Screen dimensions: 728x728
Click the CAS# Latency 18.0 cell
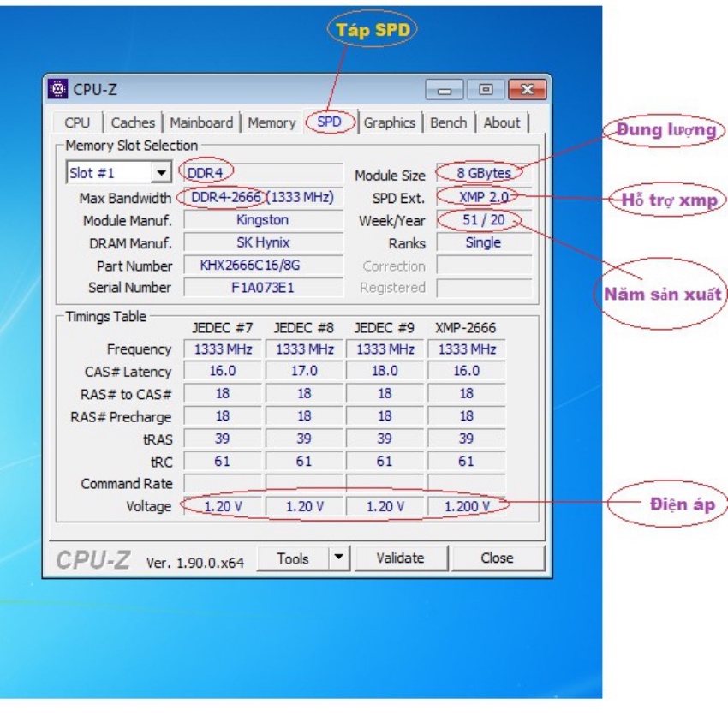(385, 371)
